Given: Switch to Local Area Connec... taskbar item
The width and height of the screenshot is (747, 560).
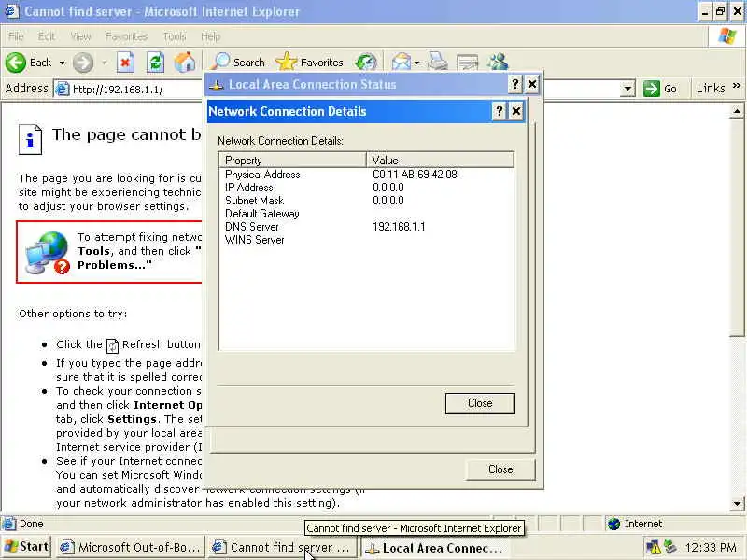Looking at the screenshot, I should click(x=434, y=548).
